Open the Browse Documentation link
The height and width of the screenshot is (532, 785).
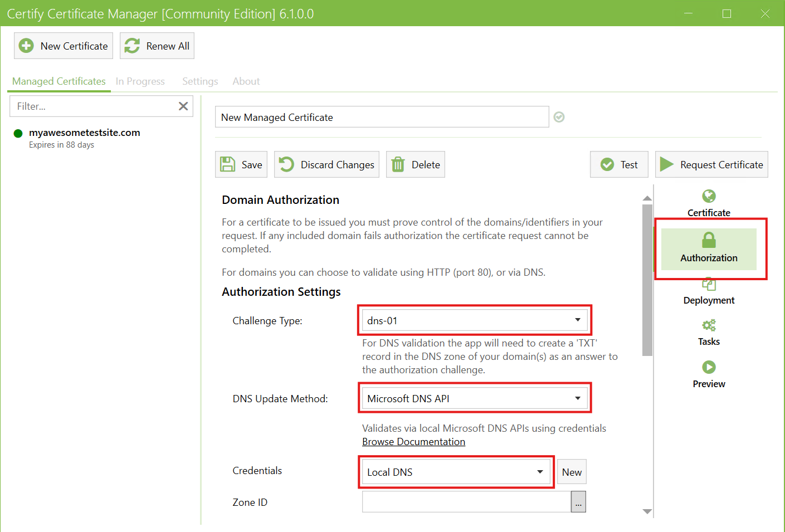[413, 442]
